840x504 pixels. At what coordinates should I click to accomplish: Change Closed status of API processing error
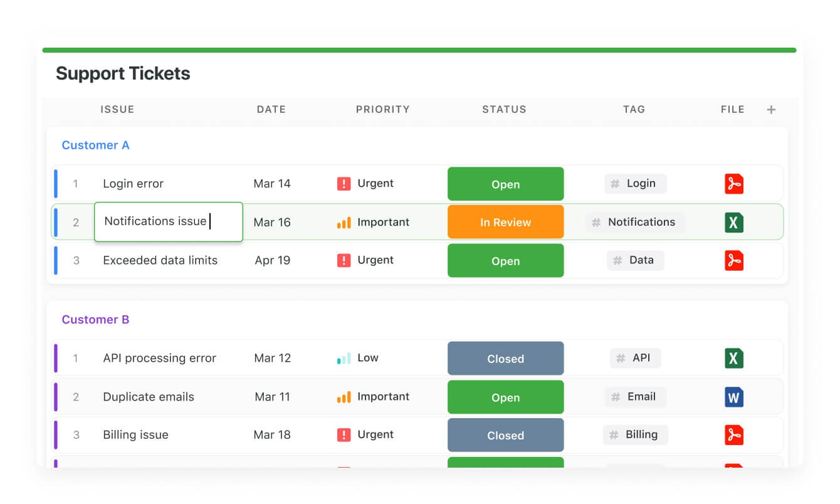click(505, 359)
